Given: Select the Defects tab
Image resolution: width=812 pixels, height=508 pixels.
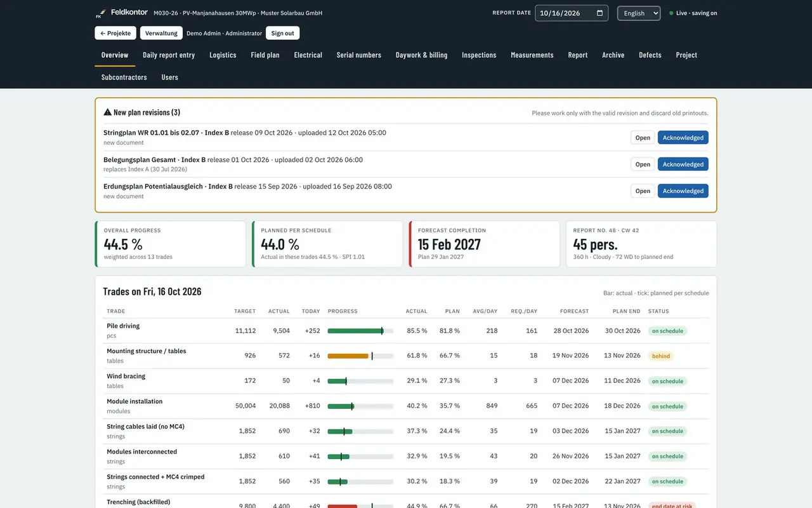Looking at the screenshot, I should pos(650,55).
